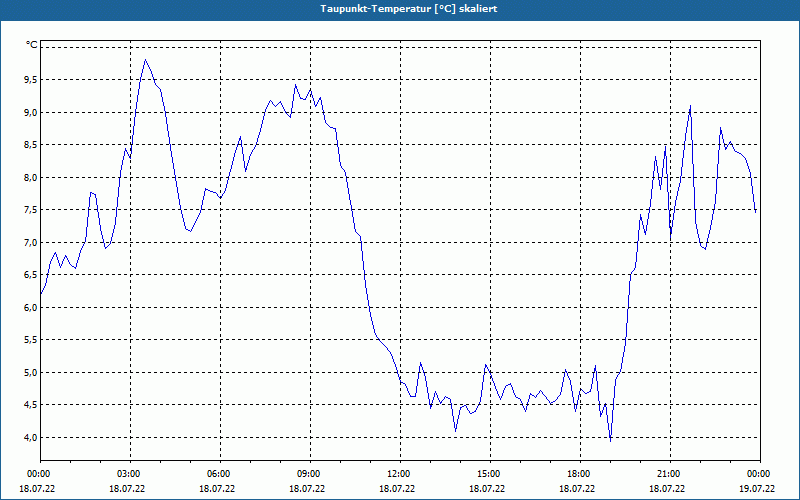Click the 4,0 y-axis value

[x=31, y=437]
